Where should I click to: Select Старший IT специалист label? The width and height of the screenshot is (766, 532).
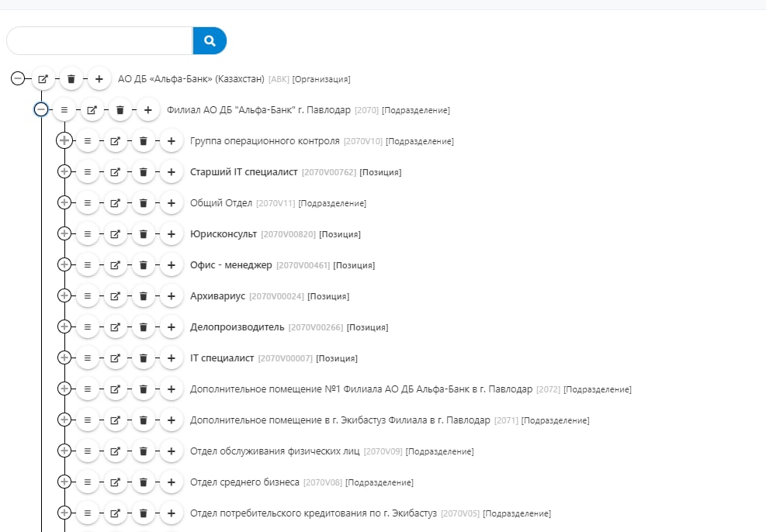point(244,172)
